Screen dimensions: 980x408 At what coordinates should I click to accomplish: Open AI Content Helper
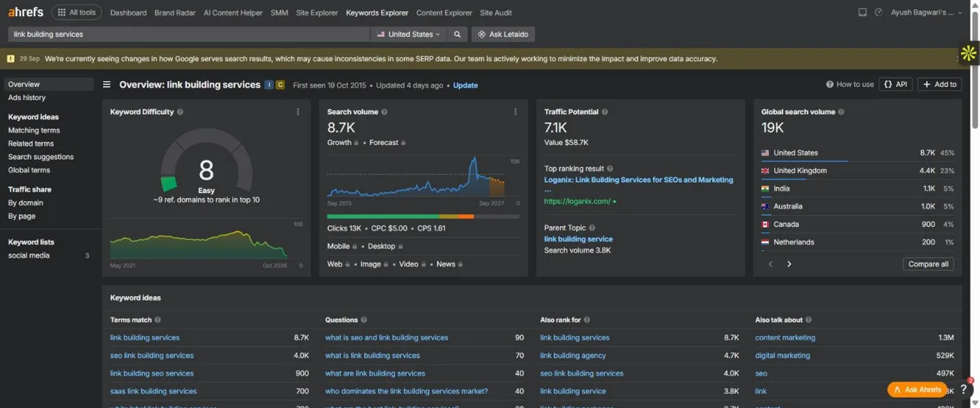pyautogui.click(x=233, y=13)
